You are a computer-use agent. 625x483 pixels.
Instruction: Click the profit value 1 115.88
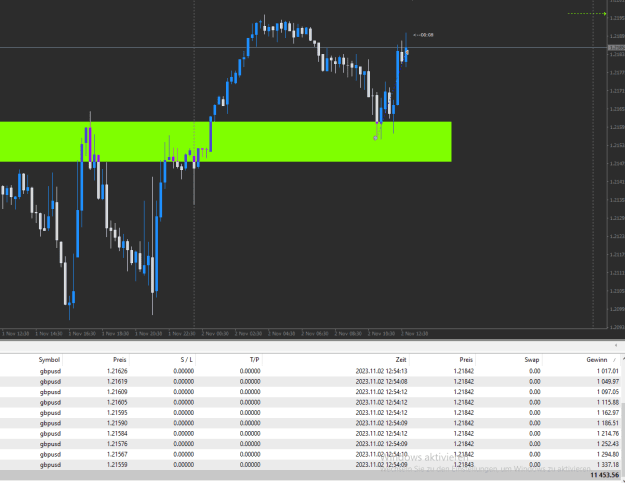click(x=608, y=402)
